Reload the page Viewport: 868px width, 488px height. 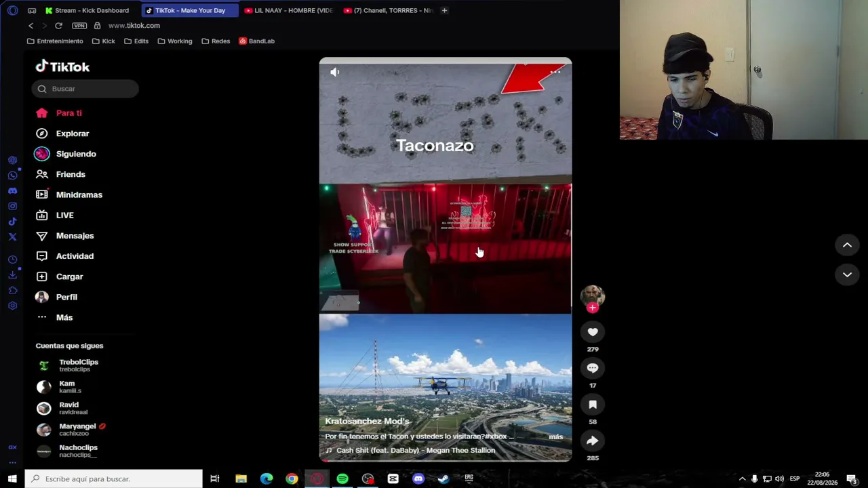(58, 26)
